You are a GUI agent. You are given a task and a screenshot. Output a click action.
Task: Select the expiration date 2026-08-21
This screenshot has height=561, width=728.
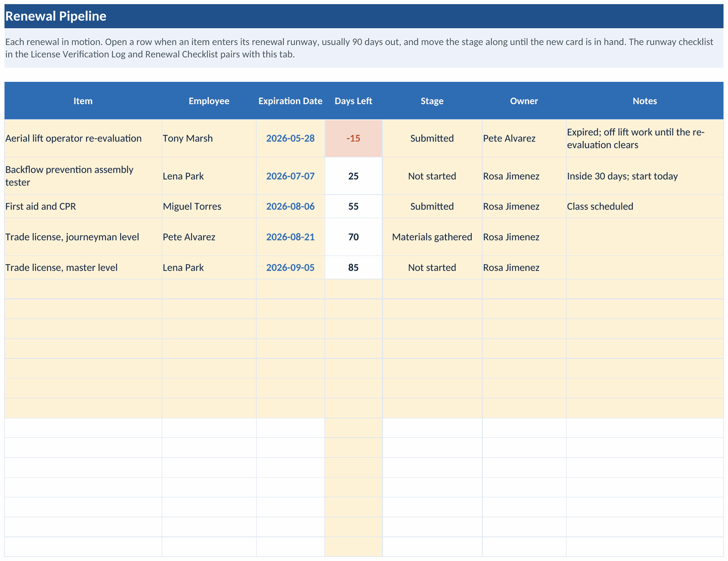(291, 237)
